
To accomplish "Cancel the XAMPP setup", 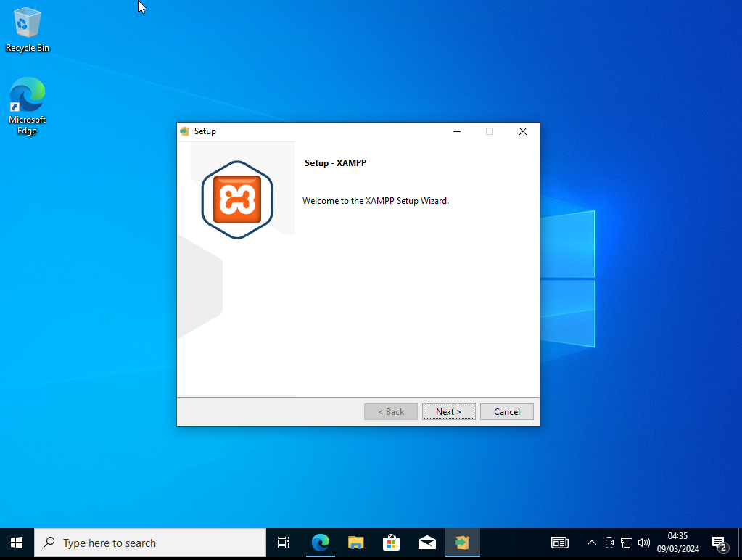I will point(506,412).
